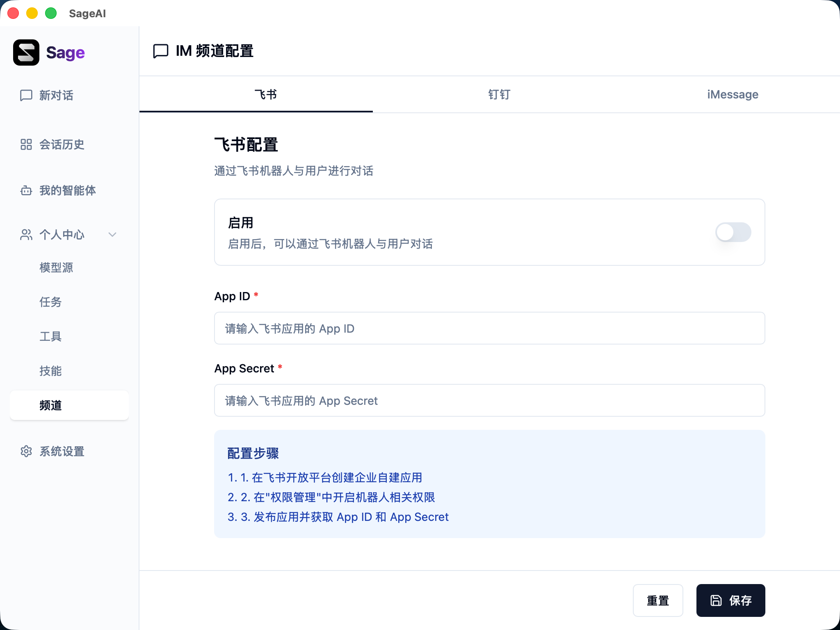The image size is (840, 630).
Task: Switch to the 钉钉 tab
Action: tap(499, 94)
